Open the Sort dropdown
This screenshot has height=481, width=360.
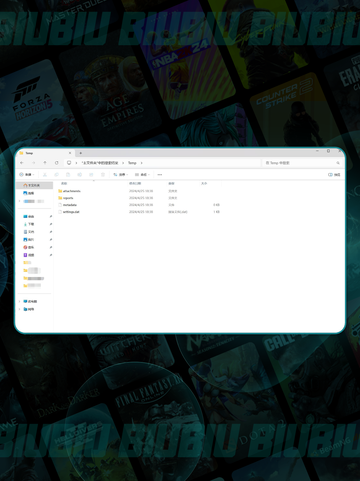tap(120, 175)
